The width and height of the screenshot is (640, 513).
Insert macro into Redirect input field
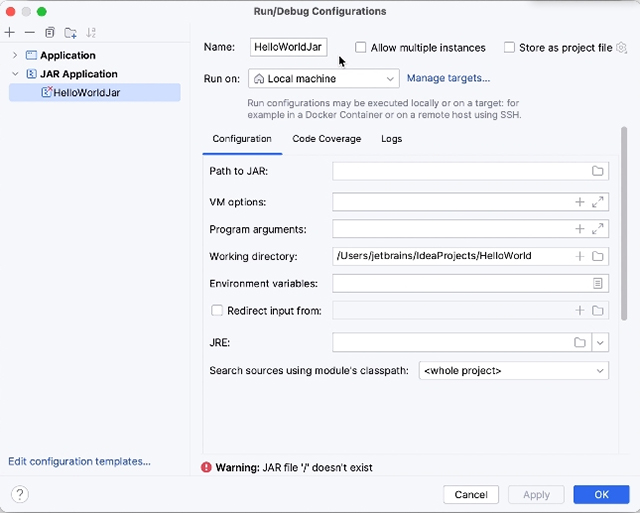pos(580,311)
